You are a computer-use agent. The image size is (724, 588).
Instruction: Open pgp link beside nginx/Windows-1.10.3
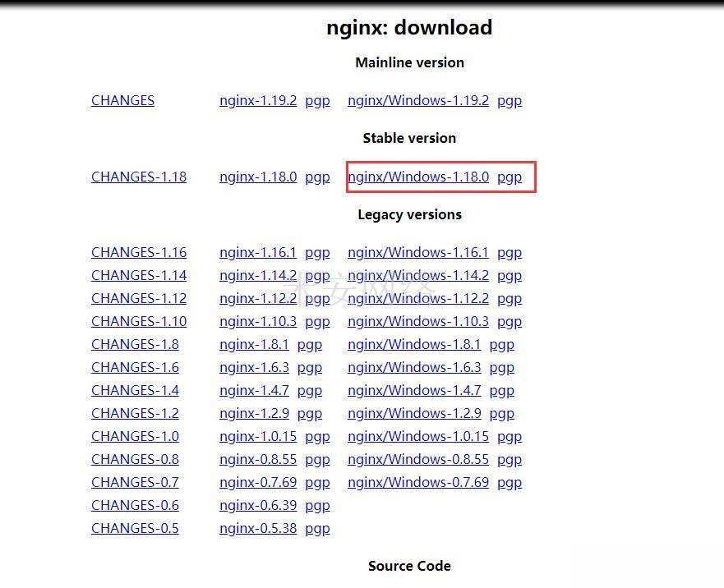[x=510, y=322]
